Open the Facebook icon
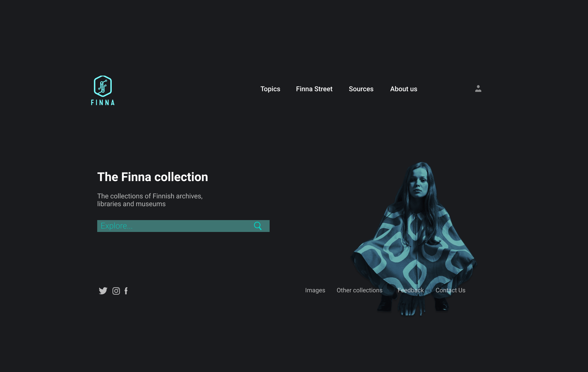The width and height of the screenshot is (588, 372). pyautogui.click(x=126, y=291)
